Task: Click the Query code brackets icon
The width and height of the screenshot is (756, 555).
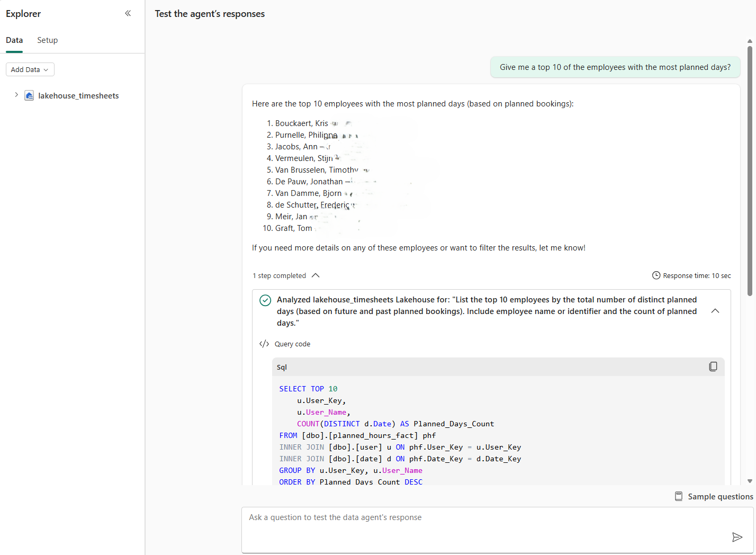Action: tap(264, 344)
